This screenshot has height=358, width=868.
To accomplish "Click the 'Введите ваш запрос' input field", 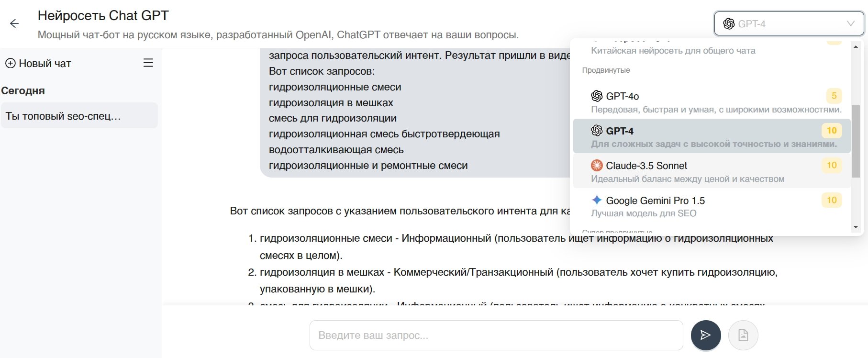I will coord(496,335).
